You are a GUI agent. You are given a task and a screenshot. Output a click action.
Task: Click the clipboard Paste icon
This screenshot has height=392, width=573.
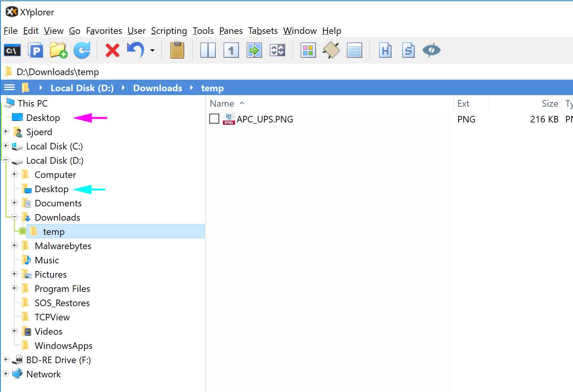click(x=177, y=50)
